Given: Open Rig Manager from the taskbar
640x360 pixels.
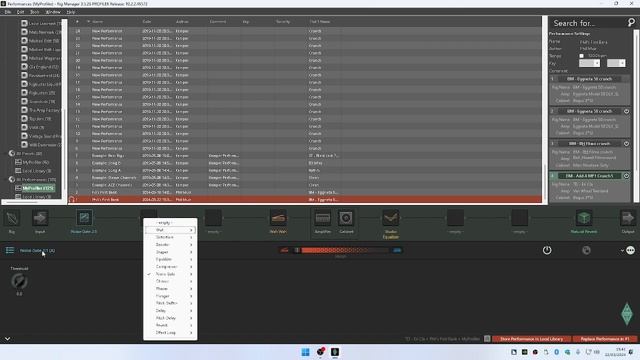Looking at the screenshot, I should point(335,352).
